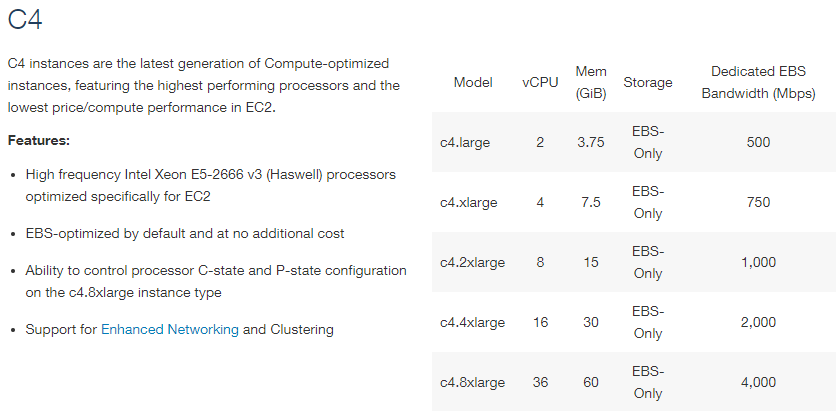Click the 3.75 GiB memory value

[591, 143]
